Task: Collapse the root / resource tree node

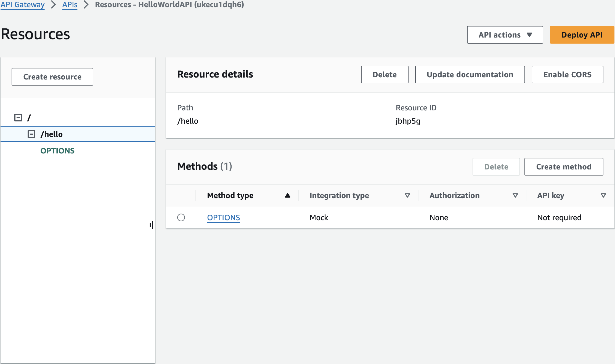Action: coord(18,118)
